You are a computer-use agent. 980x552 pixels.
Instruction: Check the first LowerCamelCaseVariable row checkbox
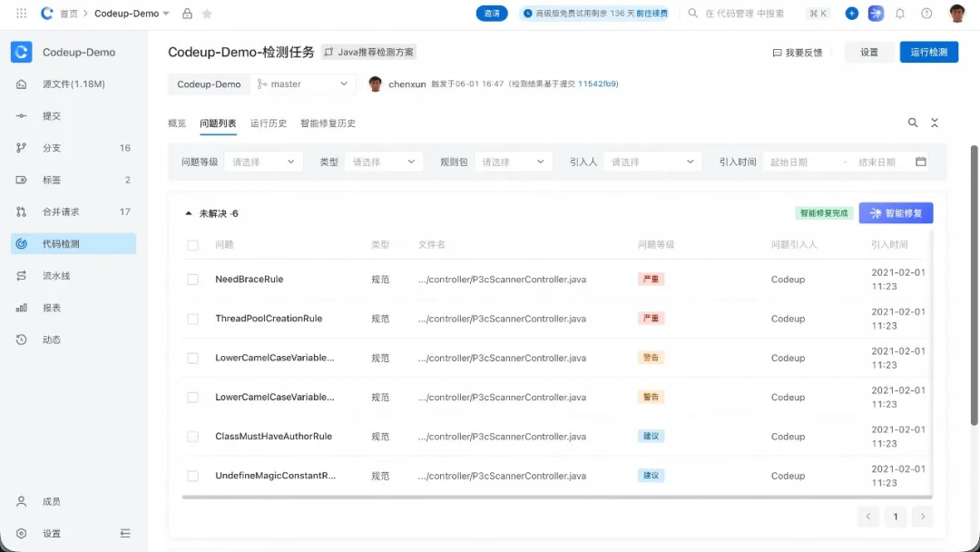tap(192, 359)
